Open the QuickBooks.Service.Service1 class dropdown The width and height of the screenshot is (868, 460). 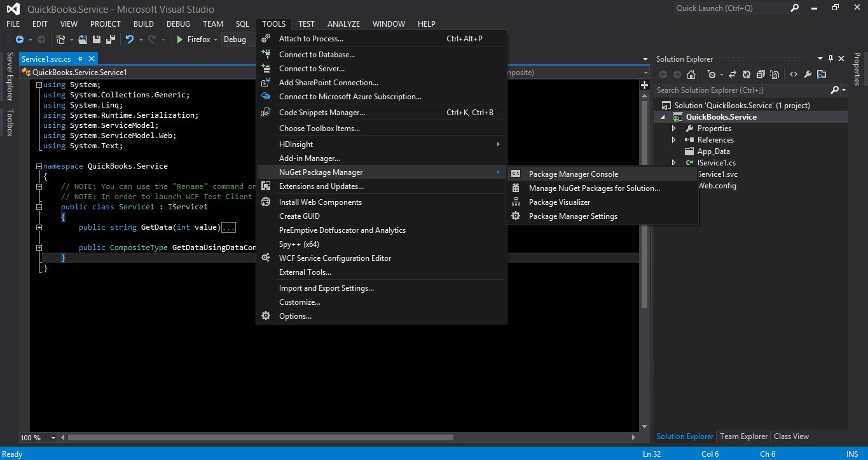(139, 73)
